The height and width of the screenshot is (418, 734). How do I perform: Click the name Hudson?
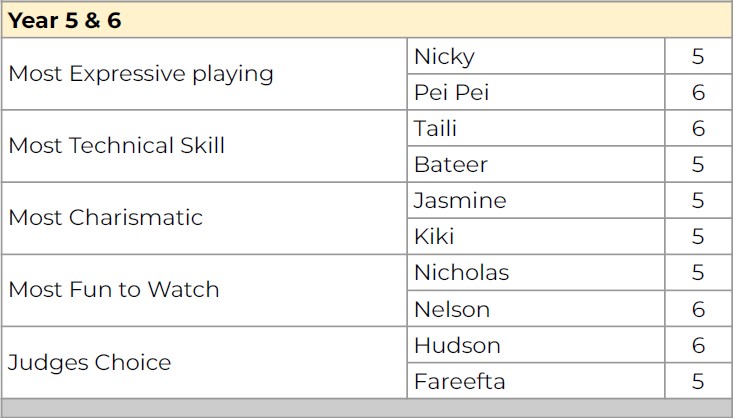tap(457, 345)
